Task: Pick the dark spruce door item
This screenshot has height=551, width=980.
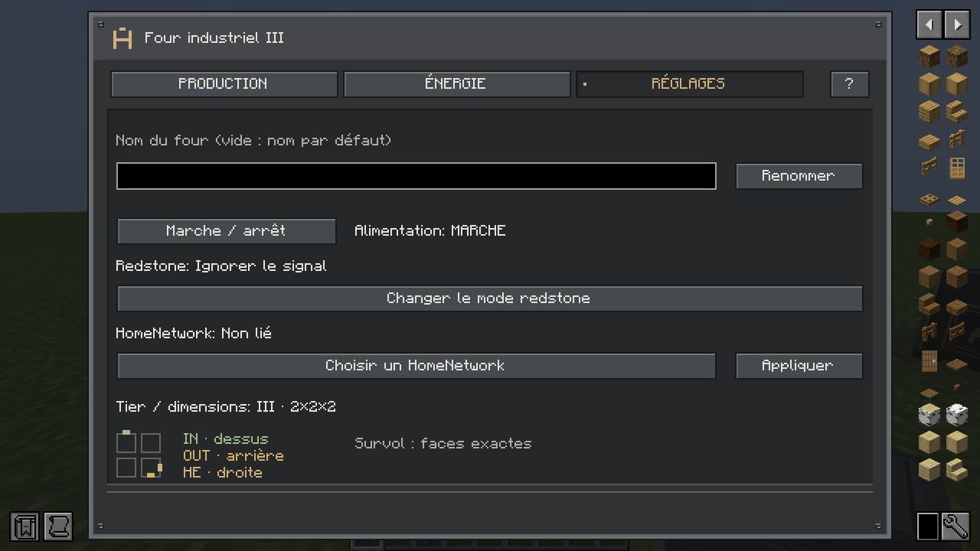Action: pyautogui.click(x=929, y=360)
